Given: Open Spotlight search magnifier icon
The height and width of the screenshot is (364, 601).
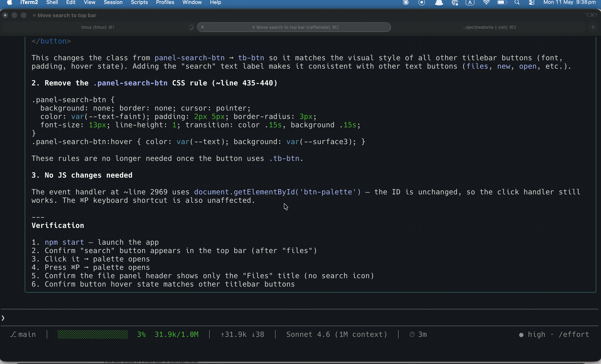Looking at the screenshot, I should click(517, 2).
